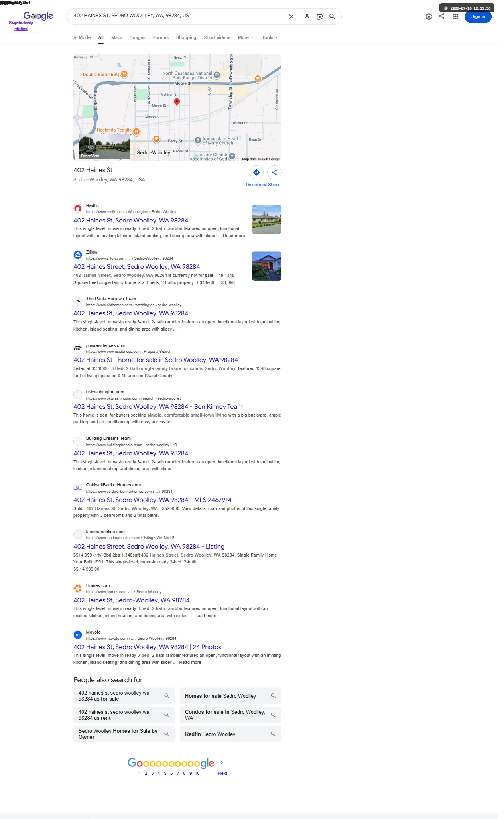Image resolution: width=504 pixels, height=819 pixels.
Task: Click the Double Barrel BBQ map marker
Action: [124, 74]
